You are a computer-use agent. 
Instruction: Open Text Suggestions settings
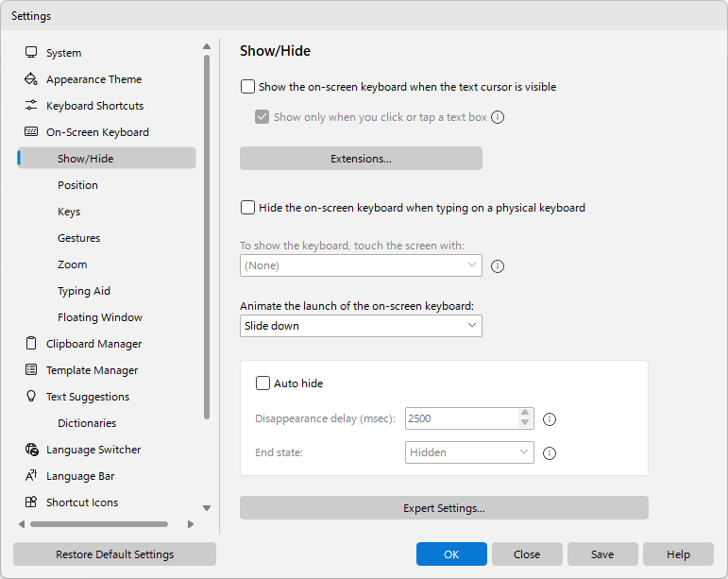click(x=88, y=397)
